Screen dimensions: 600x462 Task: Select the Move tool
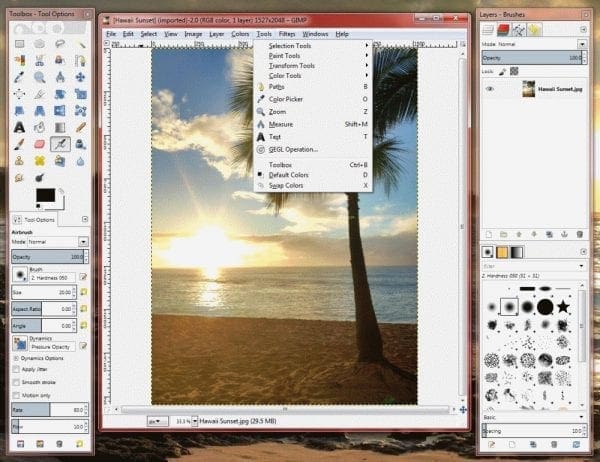pos(80,77)
